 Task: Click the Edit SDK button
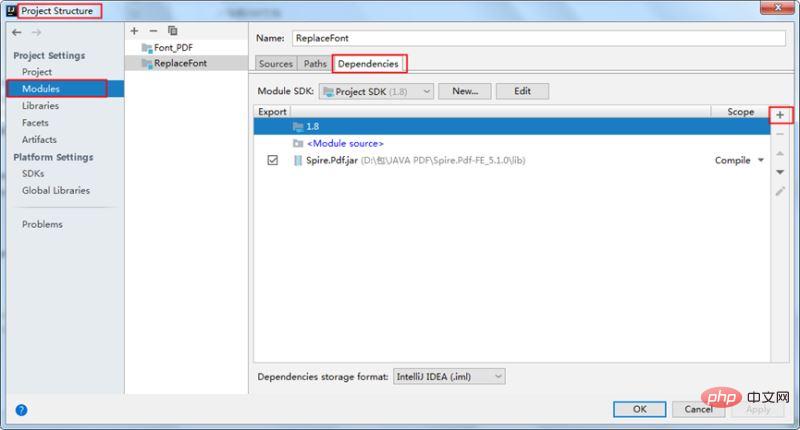522,91
